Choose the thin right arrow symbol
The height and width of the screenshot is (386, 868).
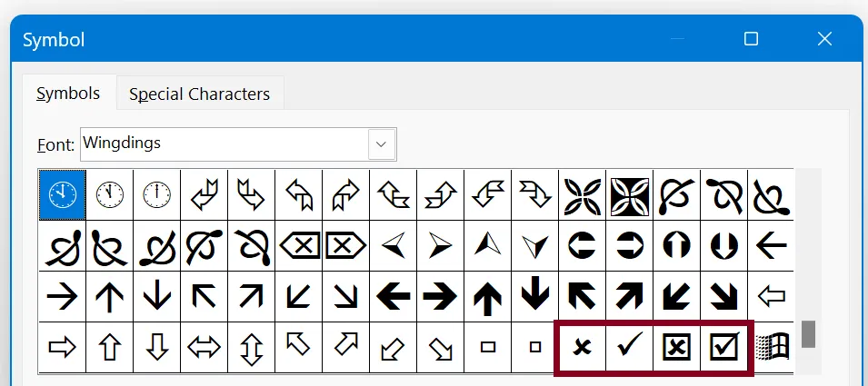62,295
